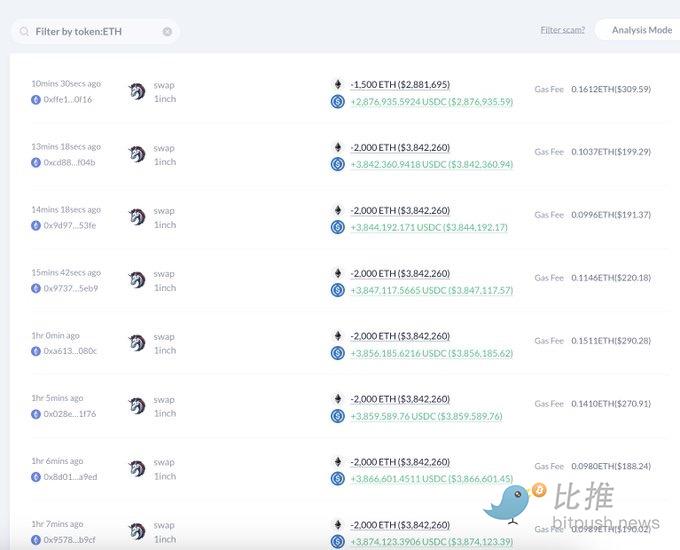Click the search magnifier icon in filter box

click(x=24, y=32)
